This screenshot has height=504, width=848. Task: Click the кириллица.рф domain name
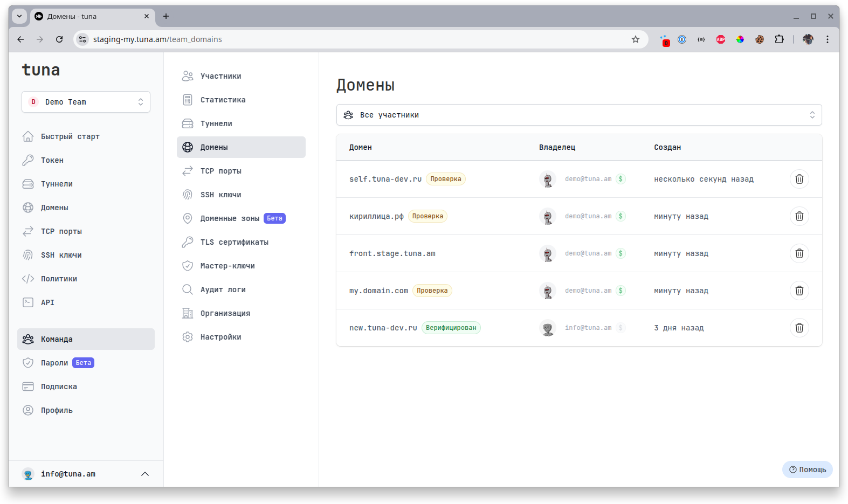376,216
